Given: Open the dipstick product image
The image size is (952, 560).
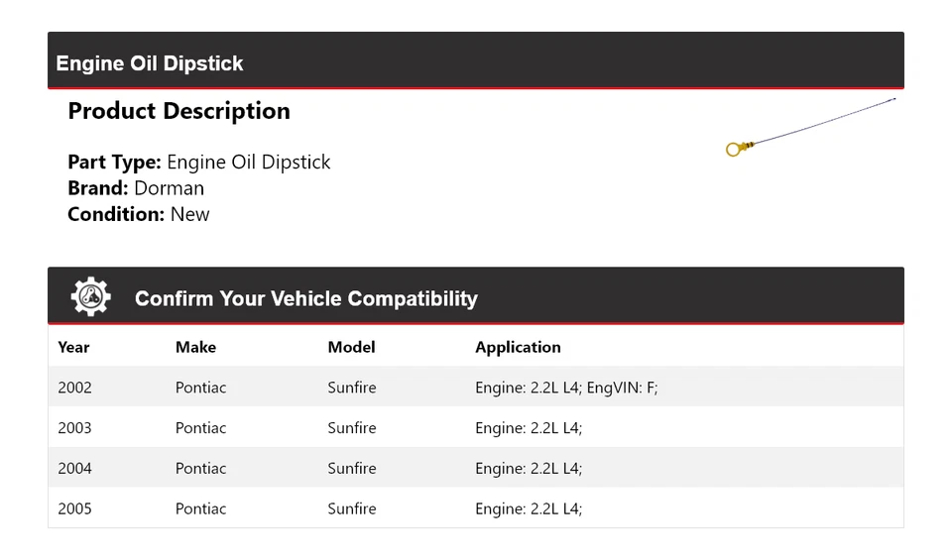Looking at the screenshot, I should click(x=810, y=126).
